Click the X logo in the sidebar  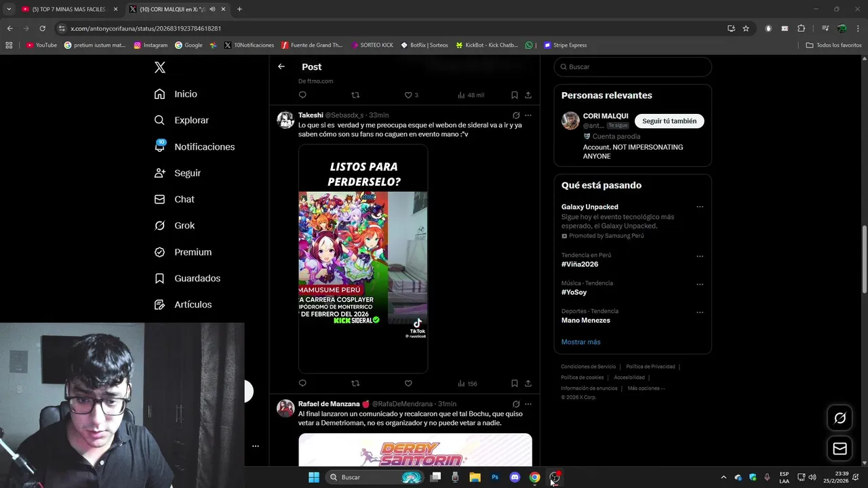(160, 67)
